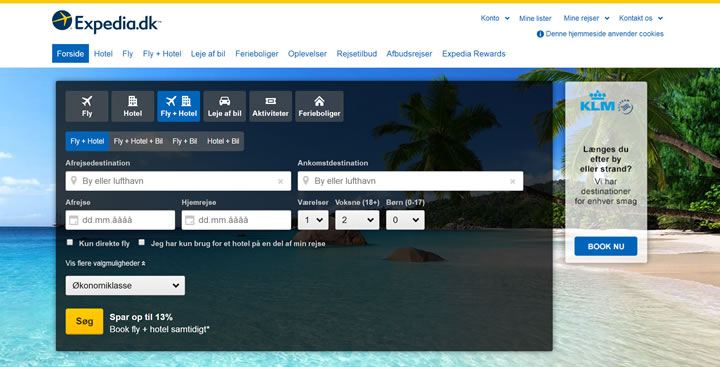Click the BOOK NU button
This screenshot has height=367, width=720.
(606, 246)
